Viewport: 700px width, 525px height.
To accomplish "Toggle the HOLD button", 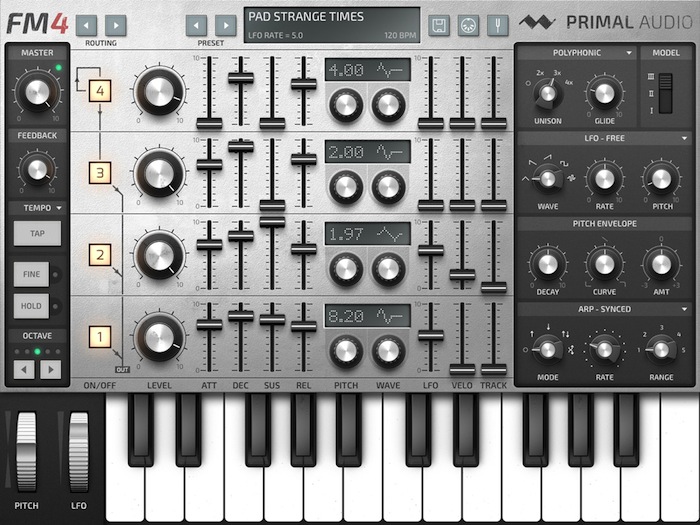I will pyautogui.click(x=31, y=306).
